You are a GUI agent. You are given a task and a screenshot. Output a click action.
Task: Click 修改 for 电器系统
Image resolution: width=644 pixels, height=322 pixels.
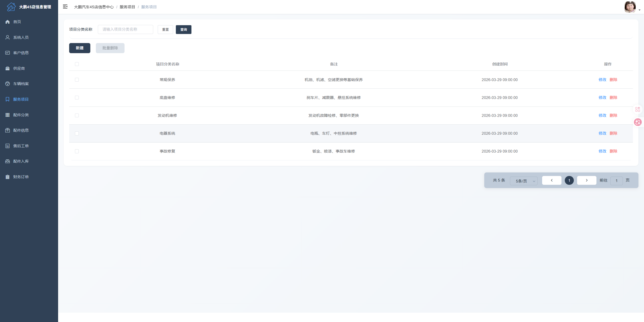coord(602,133)
